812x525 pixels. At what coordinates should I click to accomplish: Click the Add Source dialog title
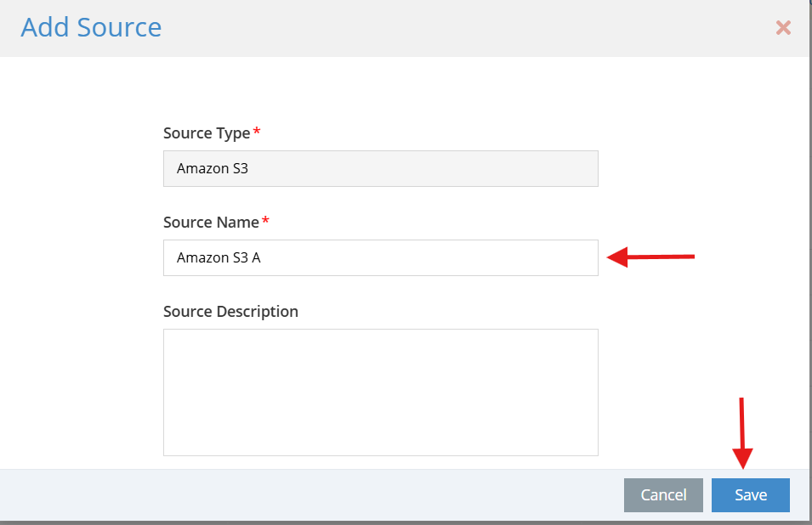[91, 27]
